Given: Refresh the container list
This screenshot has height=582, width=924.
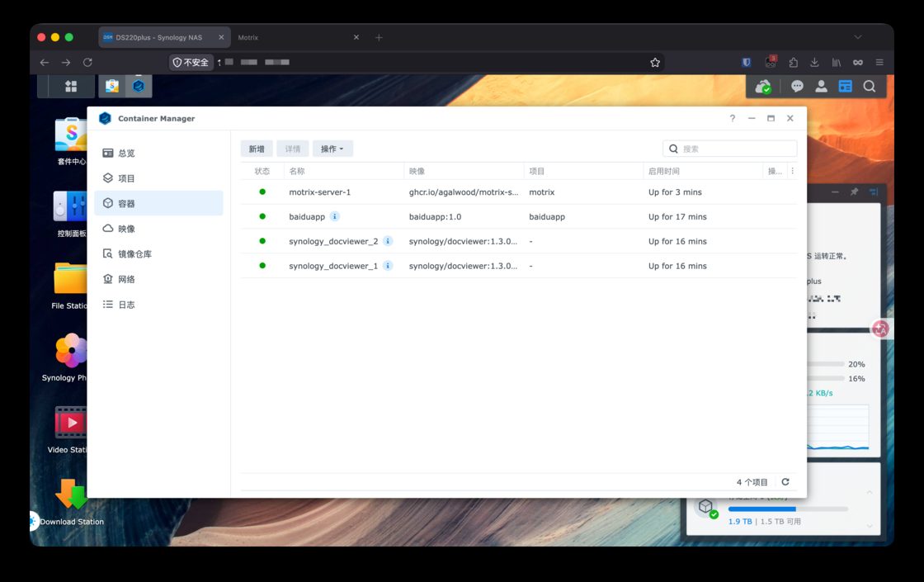Looking at the screenshot, I should pyautogui.click(x=785, y=482).
